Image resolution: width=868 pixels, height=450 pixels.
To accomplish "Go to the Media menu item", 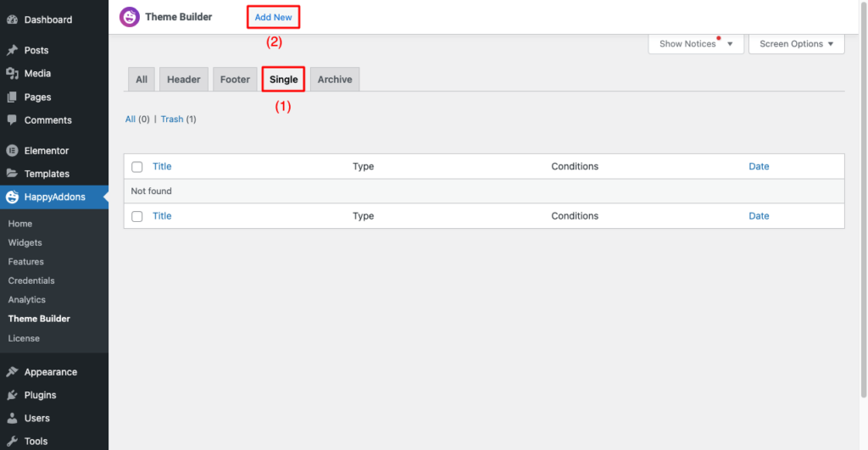I will [54, 73].
